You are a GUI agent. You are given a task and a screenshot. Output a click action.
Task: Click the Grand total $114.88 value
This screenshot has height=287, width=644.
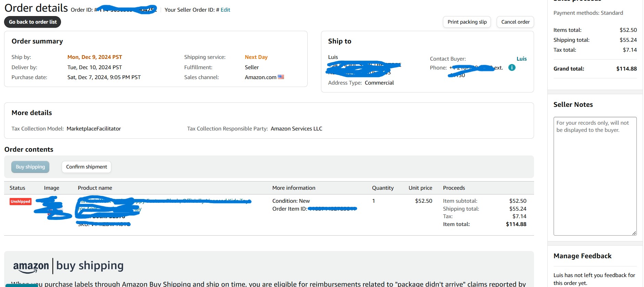point(627,69)
